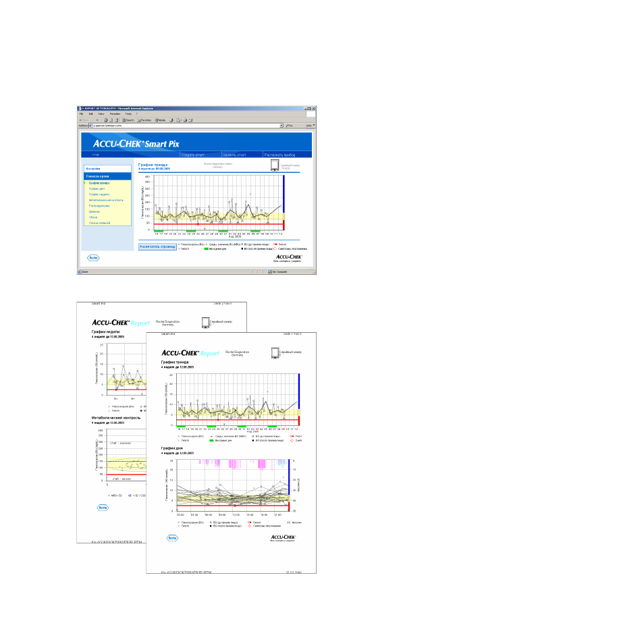Open Search in browser toolbar
This screenshot has height=644, width=644.
coord(128,120)
